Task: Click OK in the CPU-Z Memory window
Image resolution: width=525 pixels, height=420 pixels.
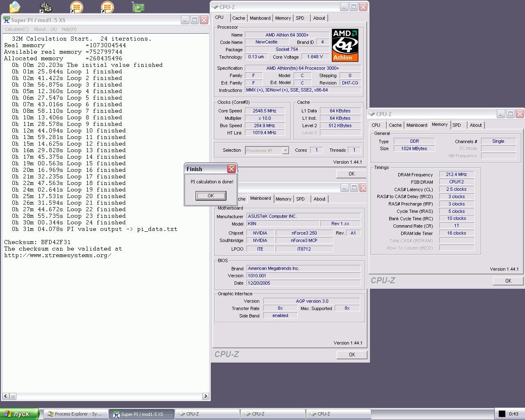Action: pyautogui.click(x=508, y=281)
